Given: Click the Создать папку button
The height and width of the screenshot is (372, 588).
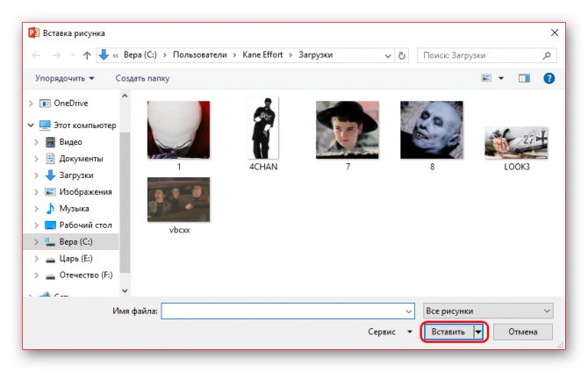Looking at the screenshot, I should pos(142,78).
